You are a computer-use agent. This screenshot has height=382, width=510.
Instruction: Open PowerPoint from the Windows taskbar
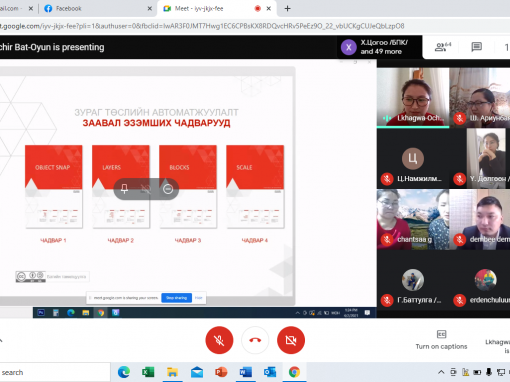[221, 372]
